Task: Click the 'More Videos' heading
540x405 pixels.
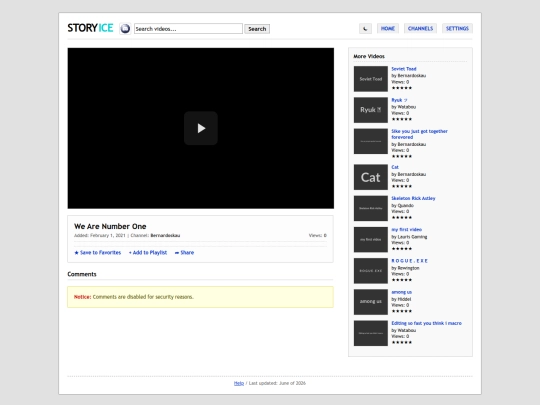Action: point(369,56)
